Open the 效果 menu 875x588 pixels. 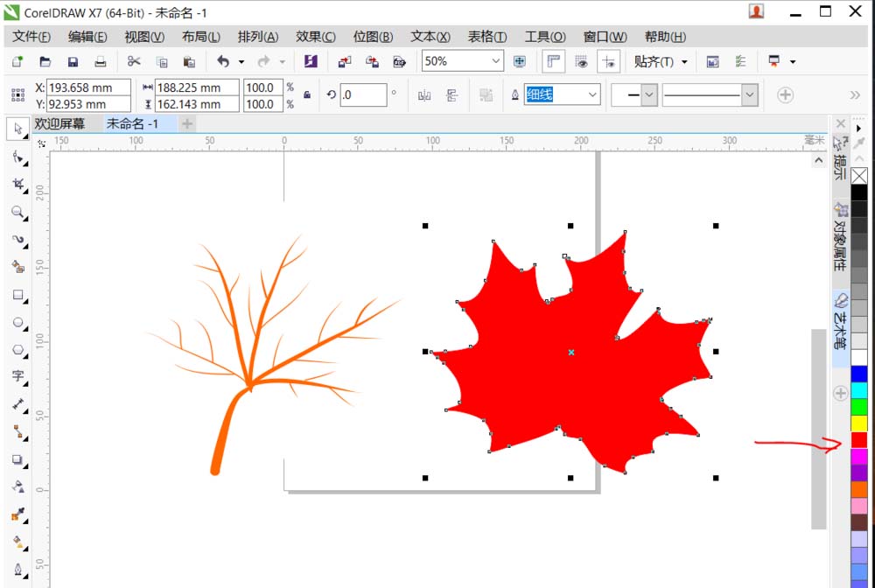coord(315,37)
